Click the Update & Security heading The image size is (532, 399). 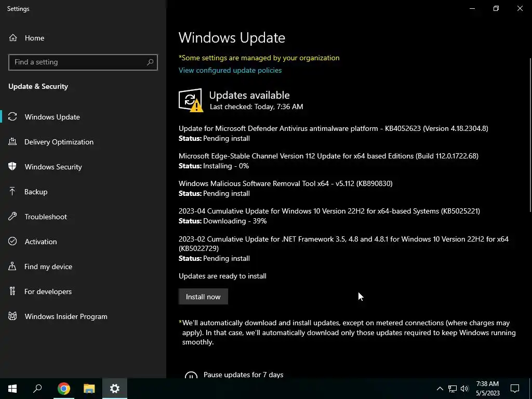(x=38, y=86)
